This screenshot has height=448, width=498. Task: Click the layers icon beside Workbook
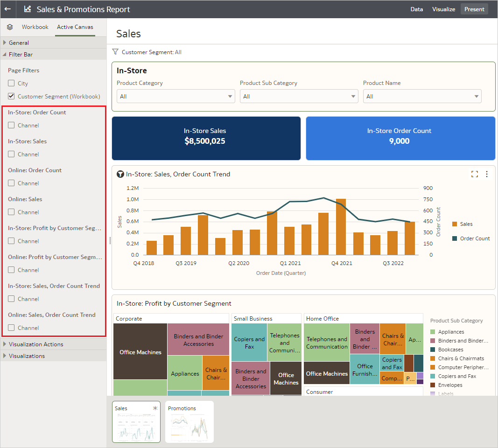[x=10, y=27]
